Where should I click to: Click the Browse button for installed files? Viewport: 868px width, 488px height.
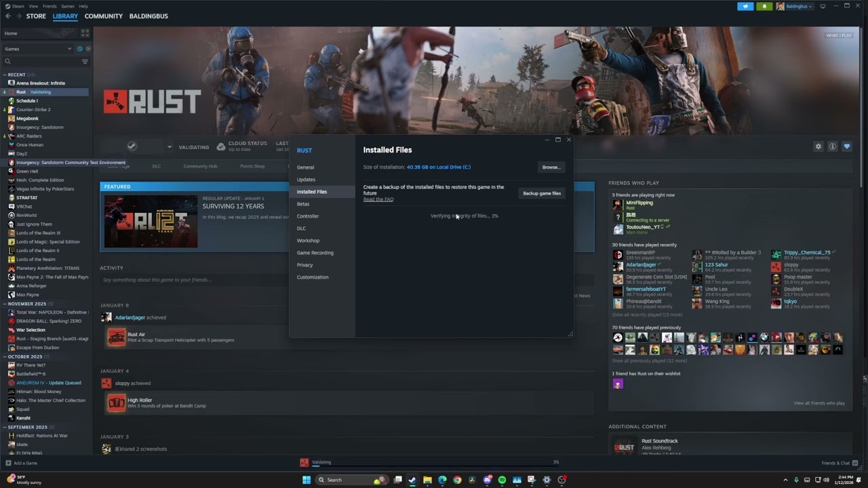pyautogui.click(x=551, y=167)
